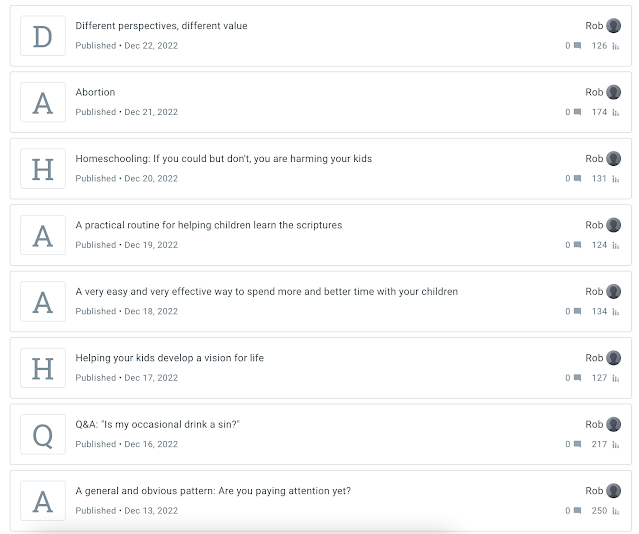This screenshot has width=639, height=534.
Task: Open 'A general and obvious pattern' post
Action: pyautogui.click(x=213, y=491)
